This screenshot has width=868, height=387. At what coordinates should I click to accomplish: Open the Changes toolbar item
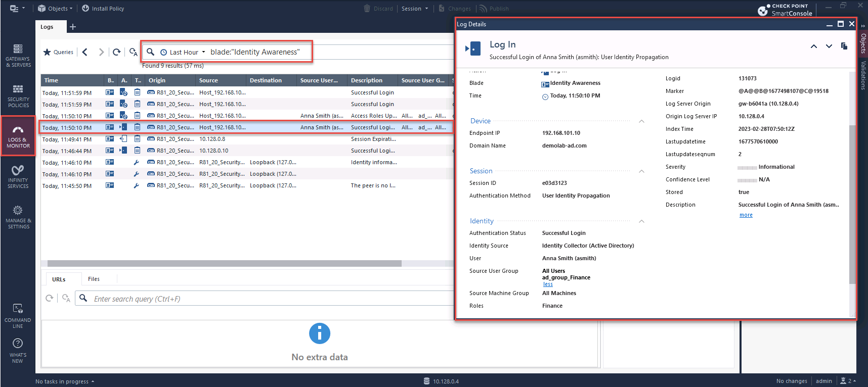click(454, 9)
